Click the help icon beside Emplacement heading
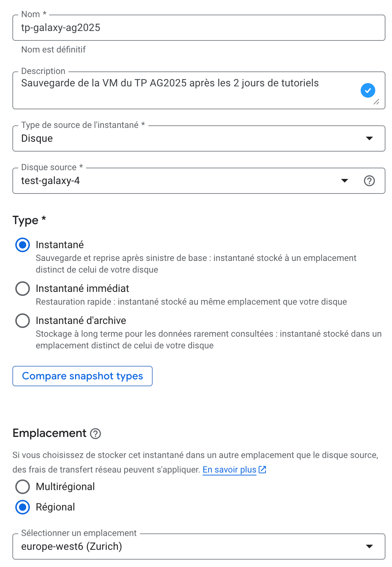 point(95,434)
